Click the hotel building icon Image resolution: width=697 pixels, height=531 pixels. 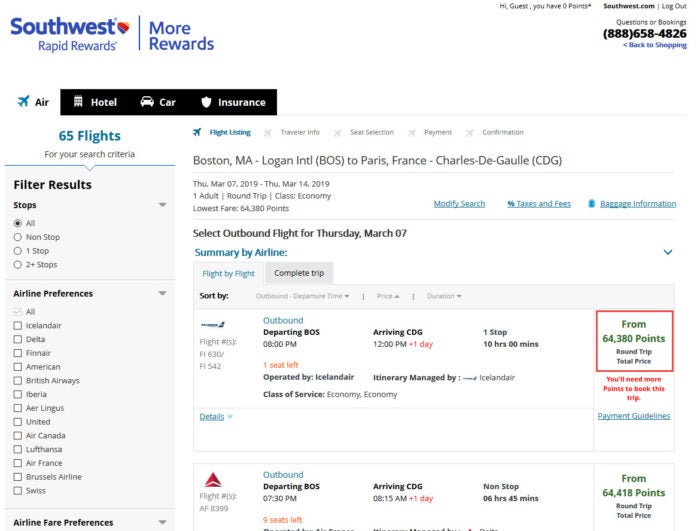(x=78, y=102)
